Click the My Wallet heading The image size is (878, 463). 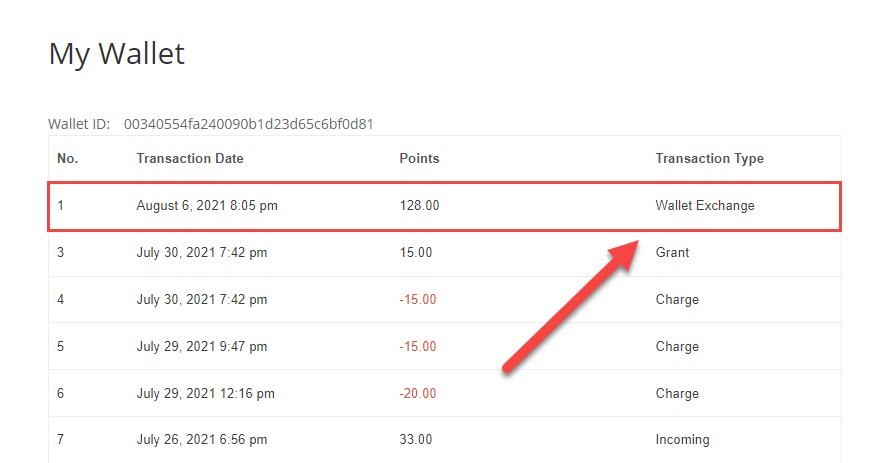coord(116,55)
